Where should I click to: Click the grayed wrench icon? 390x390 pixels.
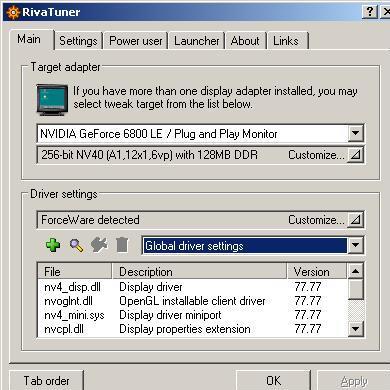(99, 245)
